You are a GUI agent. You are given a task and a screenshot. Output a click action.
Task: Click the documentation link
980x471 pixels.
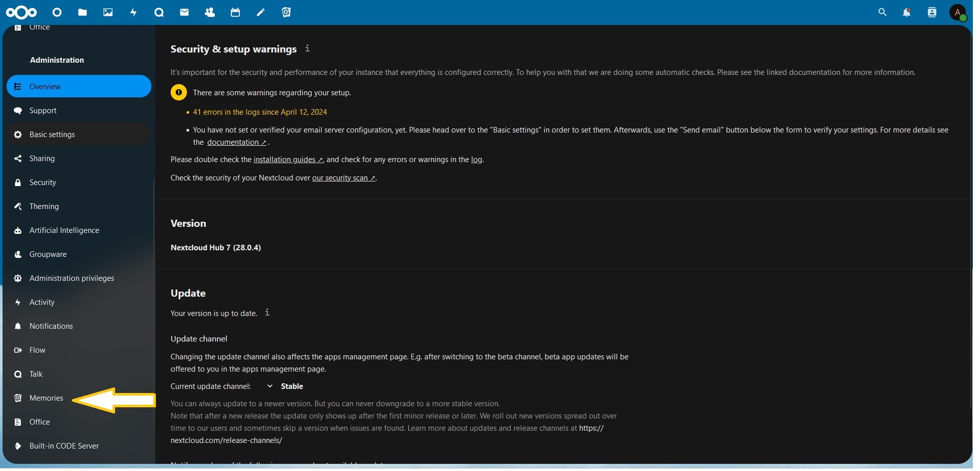click(x=238, y=143)
